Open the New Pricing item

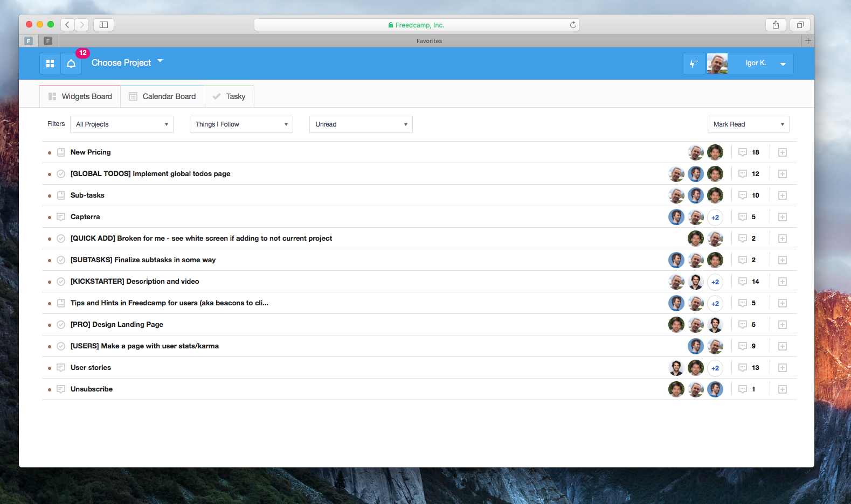(x=91, y=152)
